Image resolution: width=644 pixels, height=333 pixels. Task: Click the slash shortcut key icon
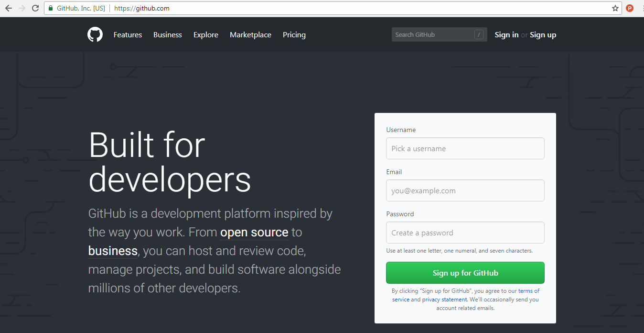[479, 34]
